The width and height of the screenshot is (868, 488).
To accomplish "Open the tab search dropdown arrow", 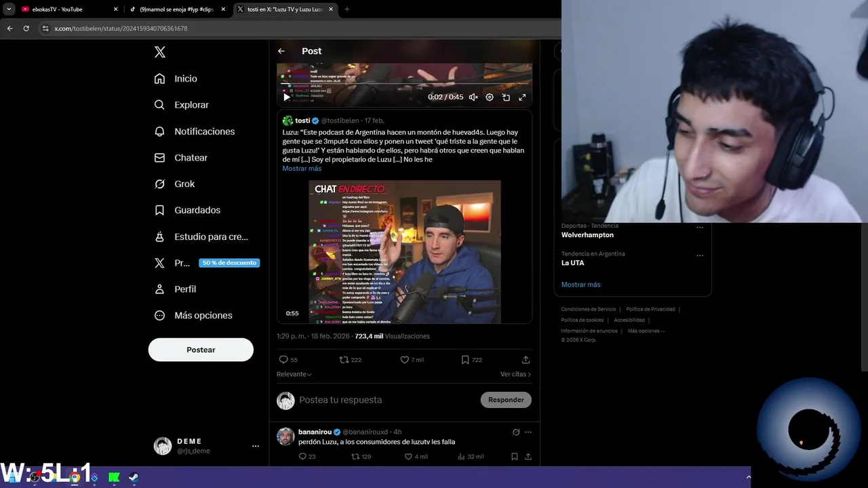I will click(x=9, y=9).
